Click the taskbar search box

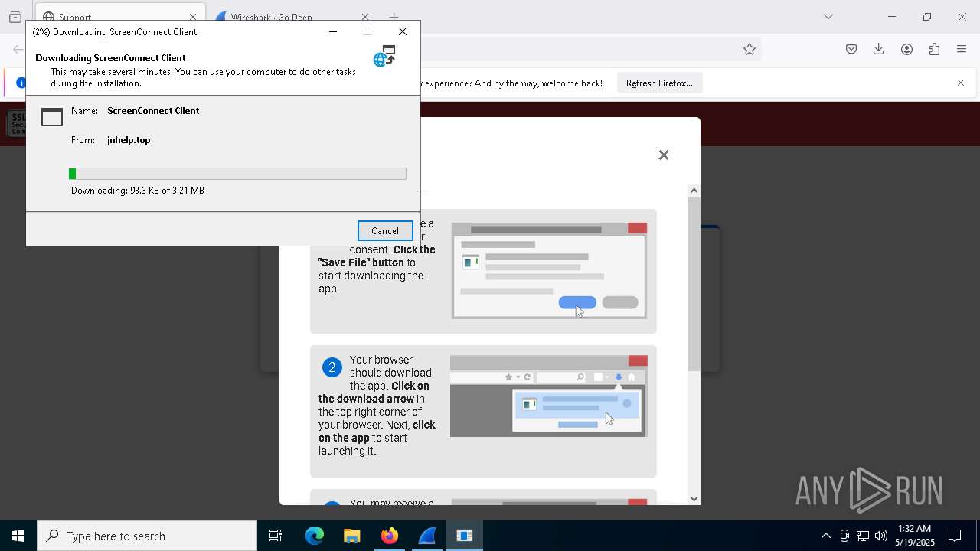(x=147, y=536)
